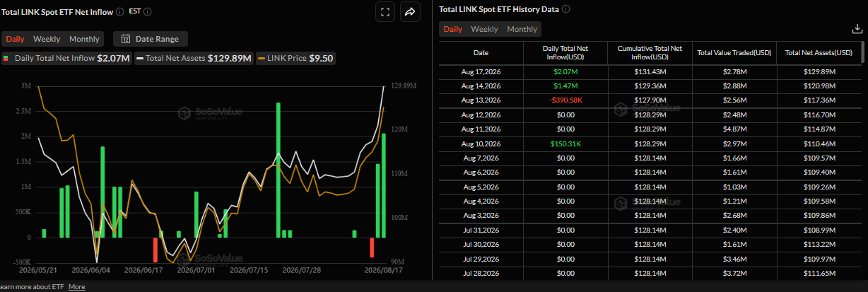Open the chart in fullscreen mode
Image resolution: width=868 pixels, height=292 pixels.
tap(385, 11)
